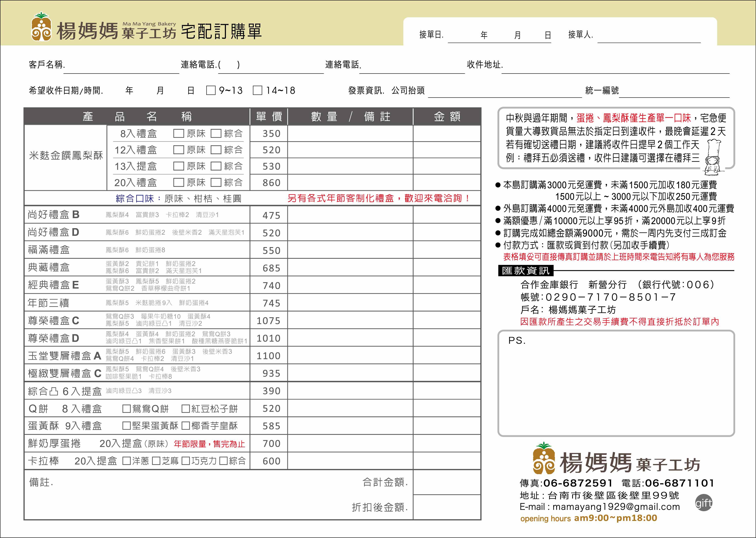The width and height of the screenshot is (756, 538).
Task: Click the bottom pineapple logo near the fax number
Action: click(544, 458)
